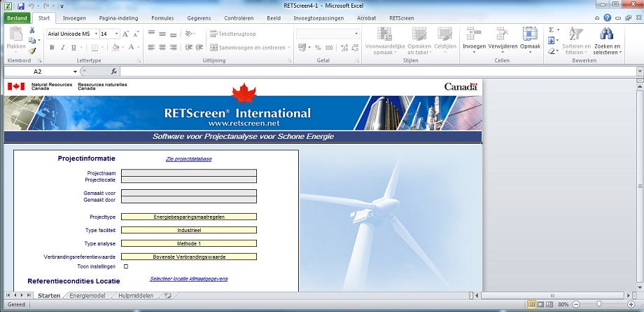This screenshot has width=644, height=312.
Task: Expand the formula bar with the chevron
Action: tap(640, 72)
